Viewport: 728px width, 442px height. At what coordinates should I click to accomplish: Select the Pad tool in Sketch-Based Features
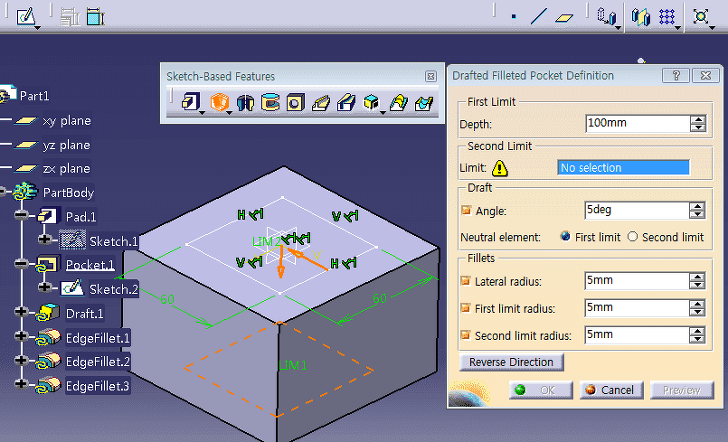point(190,101)
